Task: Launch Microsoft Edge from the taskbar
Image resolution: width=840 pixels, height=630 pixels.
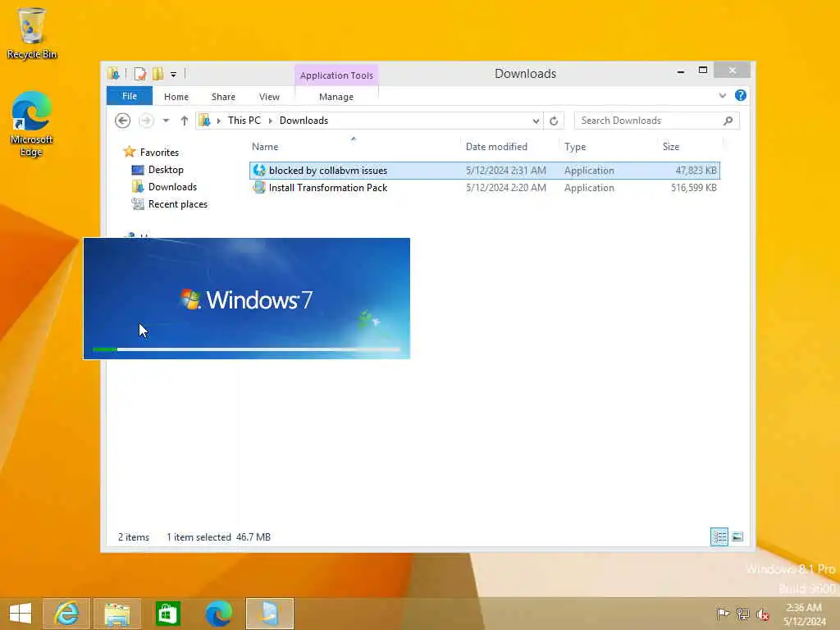Action: 218,614
